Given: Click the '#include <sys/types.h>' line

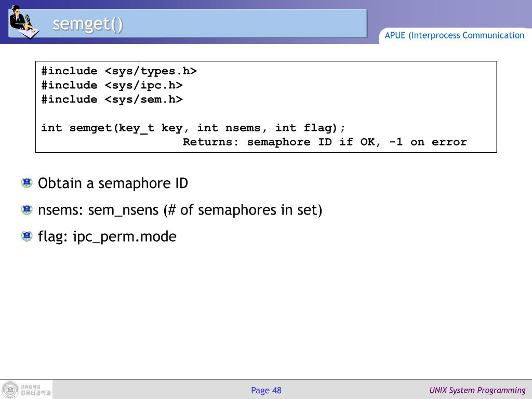Looking at the screenshot, I should point(119,71).
